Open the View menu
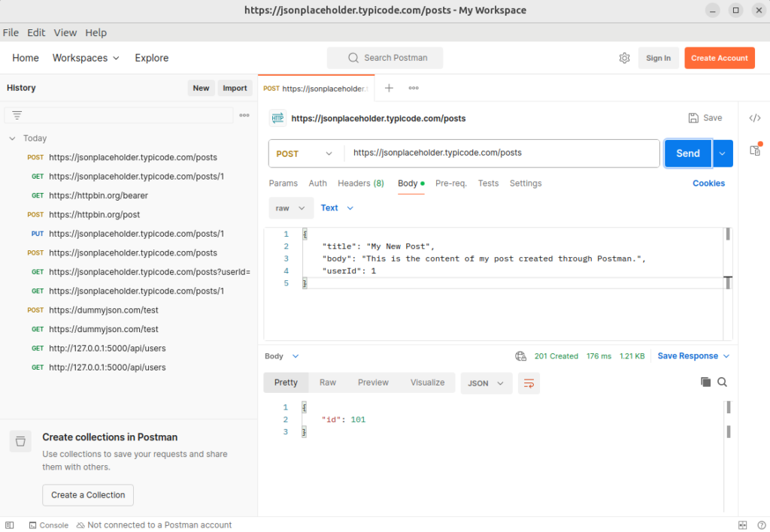Screen dimensions: 770x532 [65, 32]
